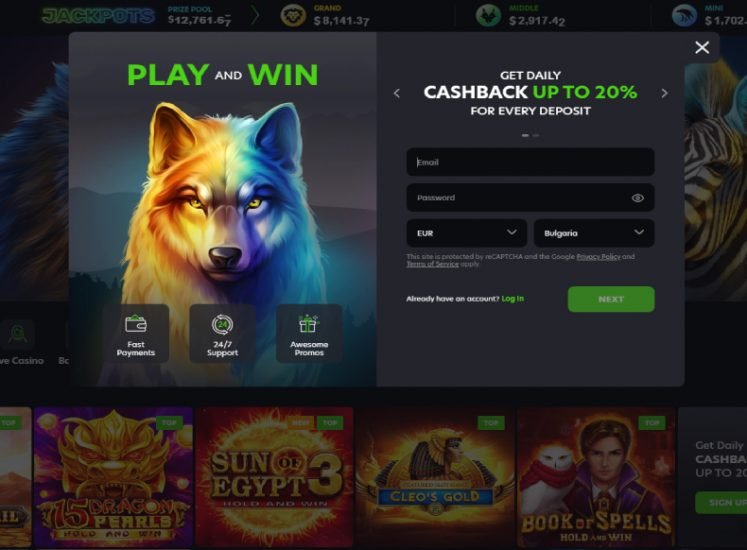Viewport: 747px width, 550px height.
Task: Open the EUR currency dropdown
Action: pos(466,233)
